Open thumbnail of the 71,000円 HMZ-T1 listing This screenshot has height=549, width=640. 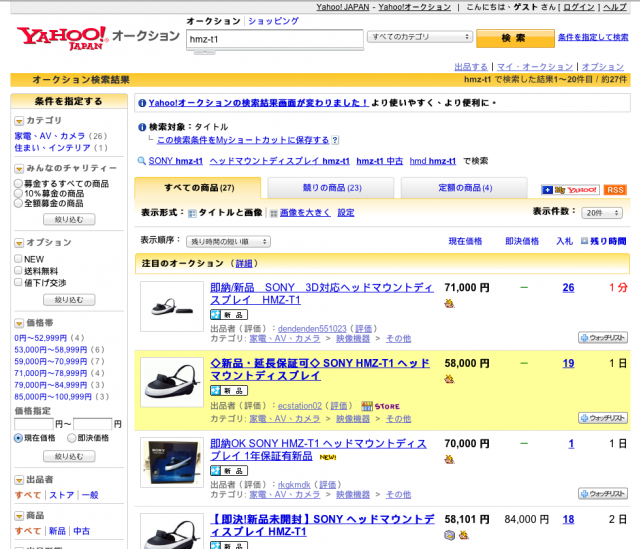172,306
